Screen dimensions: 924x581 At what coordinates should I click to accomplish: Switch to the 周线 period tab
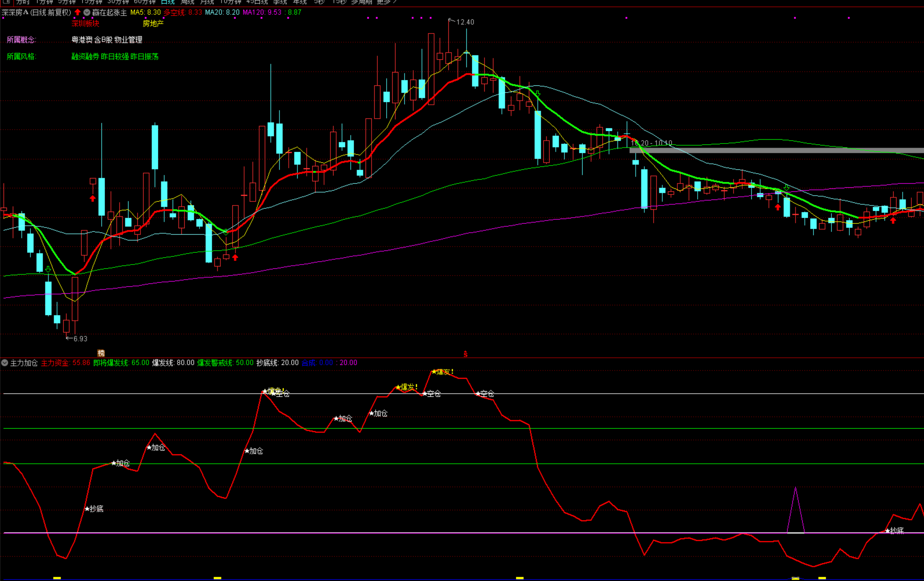(187, 2)
